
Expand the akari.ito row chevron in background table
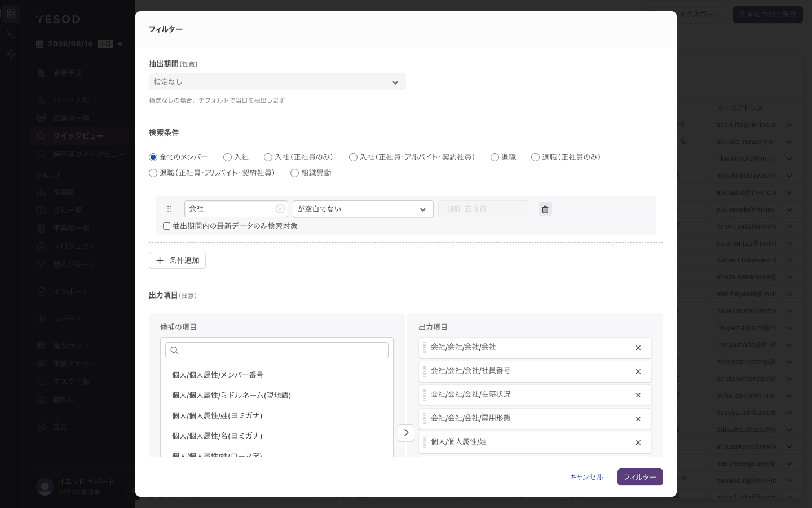[x=789, y=125]
